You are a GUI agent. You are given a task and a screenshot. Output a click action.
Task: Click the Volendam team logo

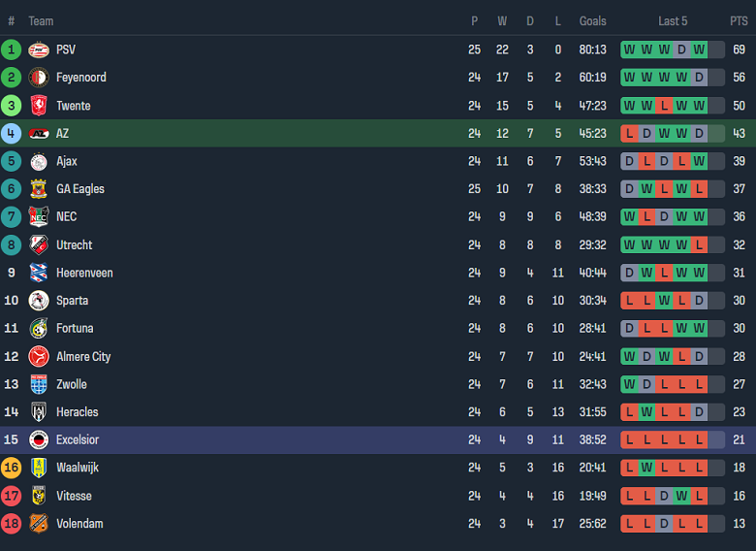(x=39, y=524)
